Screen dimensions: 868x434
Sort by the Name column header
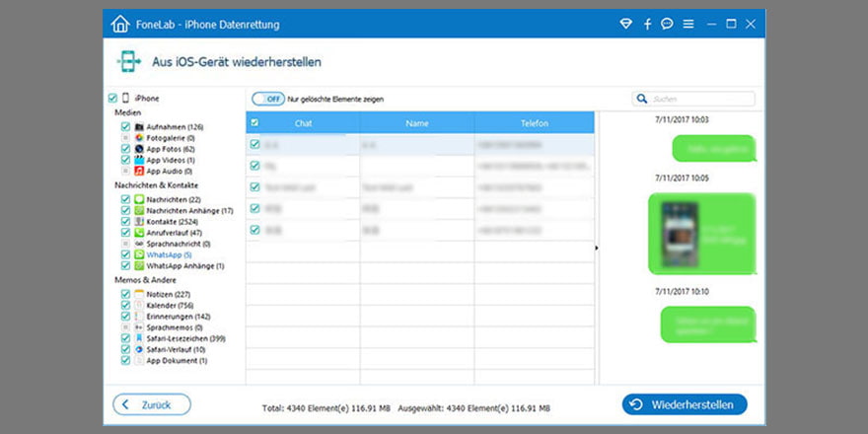pyautogui.click(x=417, y=123)
